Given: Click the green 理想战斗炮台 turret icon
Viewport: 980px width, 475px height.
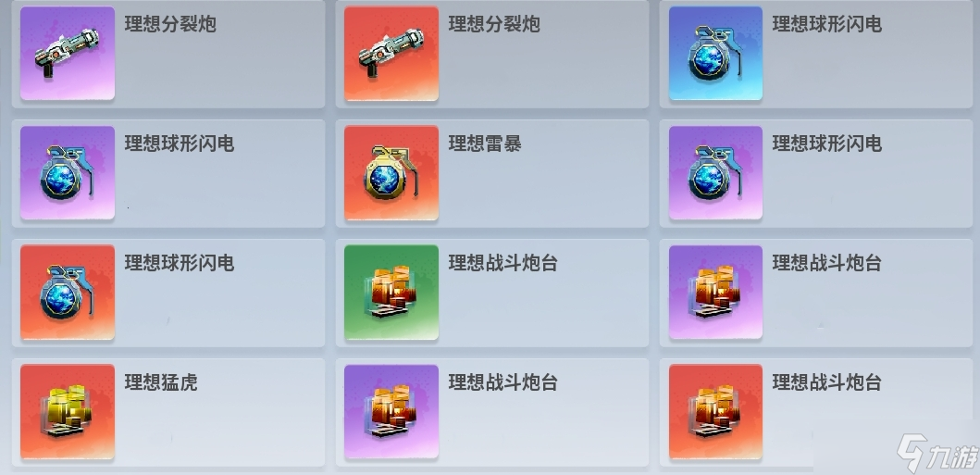Looking at the screenshot, I should click(x=391, y=293).
